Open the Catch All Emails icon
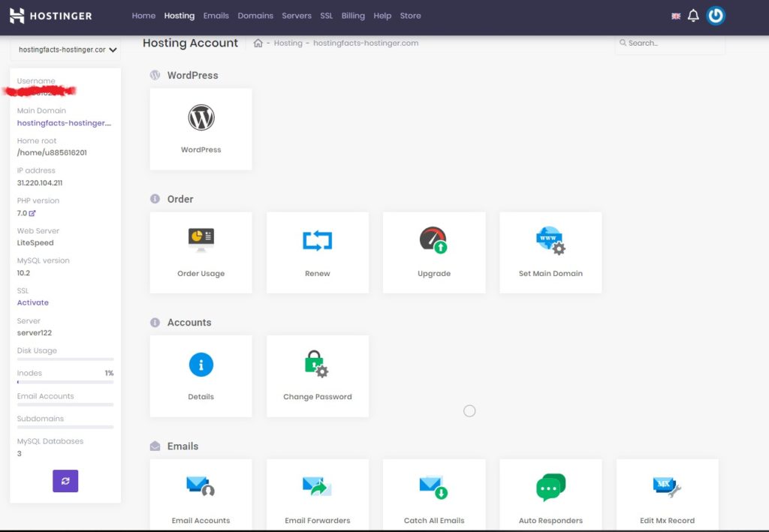 coord(433,488)
